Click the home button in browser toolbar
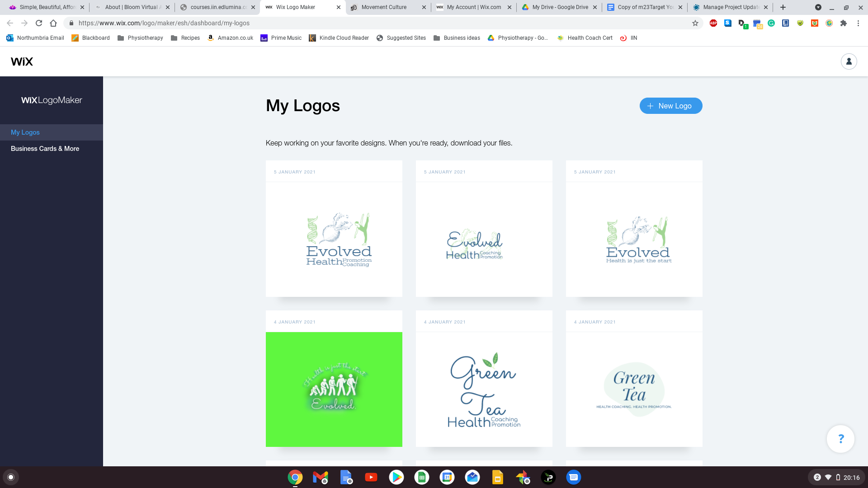This screenshot has width=868, height=488. pyautogui.click(x=53, y=23)
